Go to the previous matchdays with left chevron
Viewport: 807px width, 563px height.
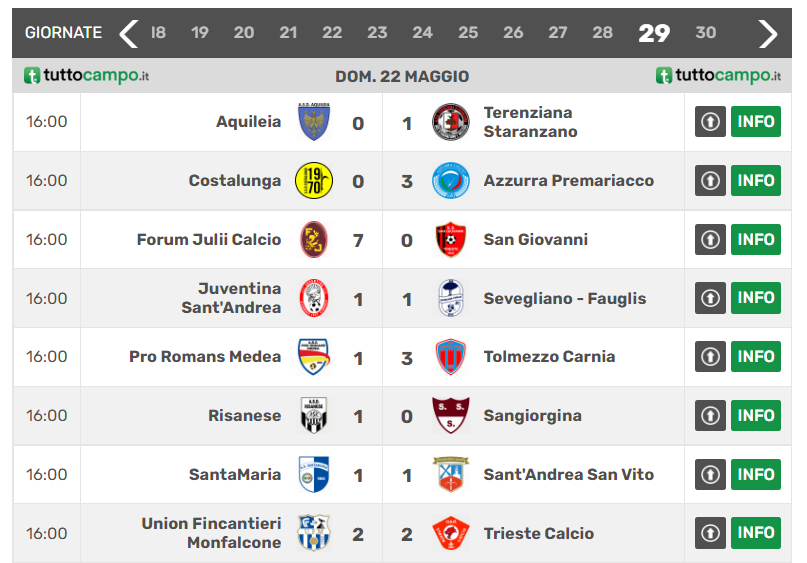(x=129, y=33)
